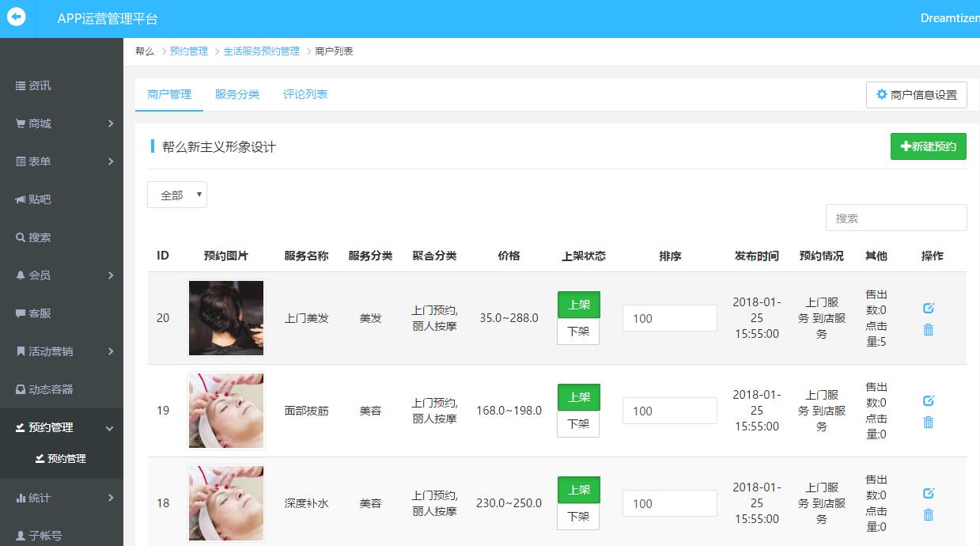980x546 pixels.
Task: Set 上门美发 status to 下架
Action: click(x=578, y=332)
